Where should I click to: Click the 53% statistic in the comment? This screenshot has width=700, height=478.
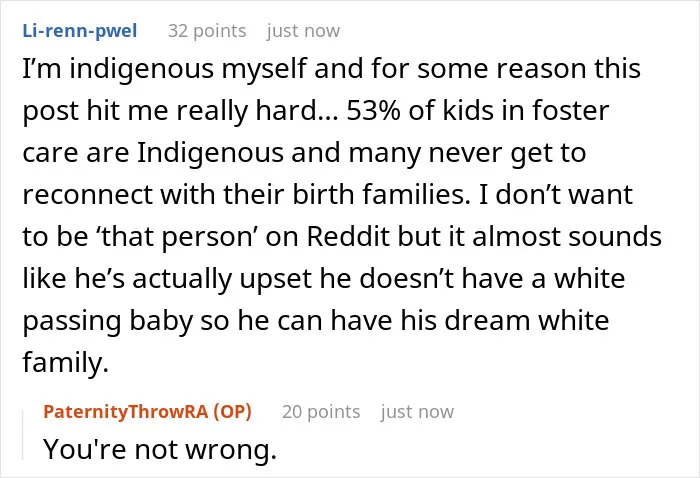pyautogui.click(x=373, y=110)
